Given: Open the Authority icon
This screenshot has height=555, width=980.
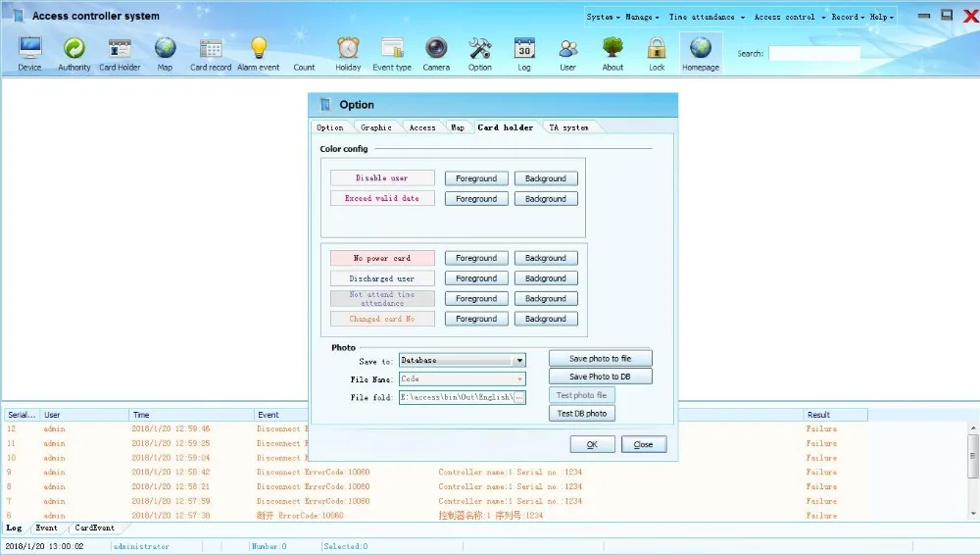Looking at the screenshot, I should pyautogui.click(x=73, y=53).
